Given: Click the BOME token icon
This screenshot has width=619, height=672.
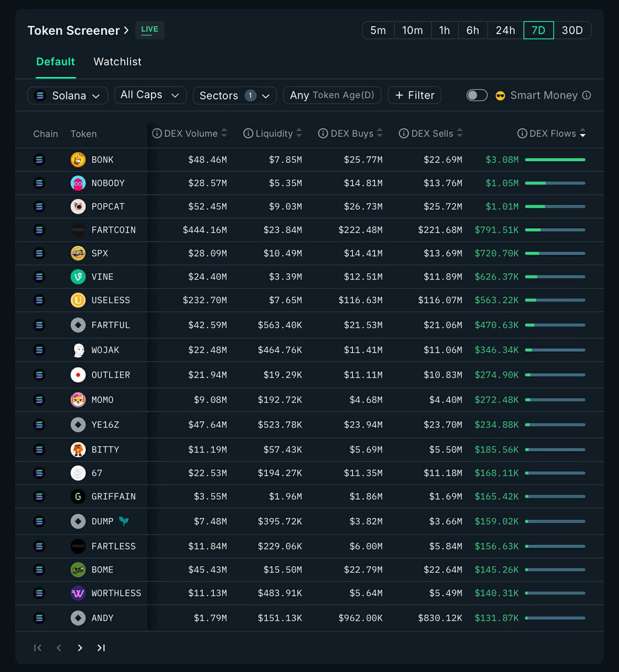Looking at the screenshot, I should pyautogui.click(x=78, y=570).
